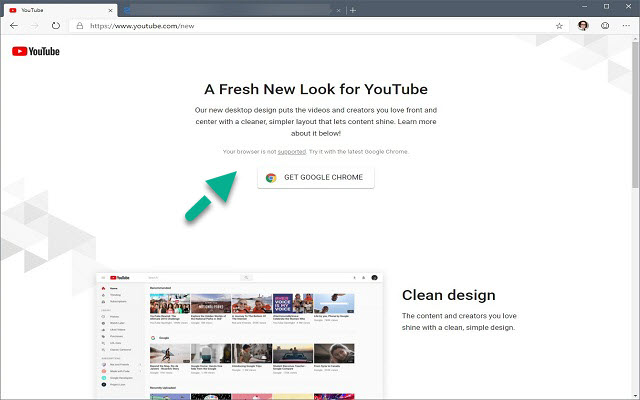Click the scrollbar down arrow
This screenshot has height=400, width=640.
pyautogui.click(x=635, y=395)
